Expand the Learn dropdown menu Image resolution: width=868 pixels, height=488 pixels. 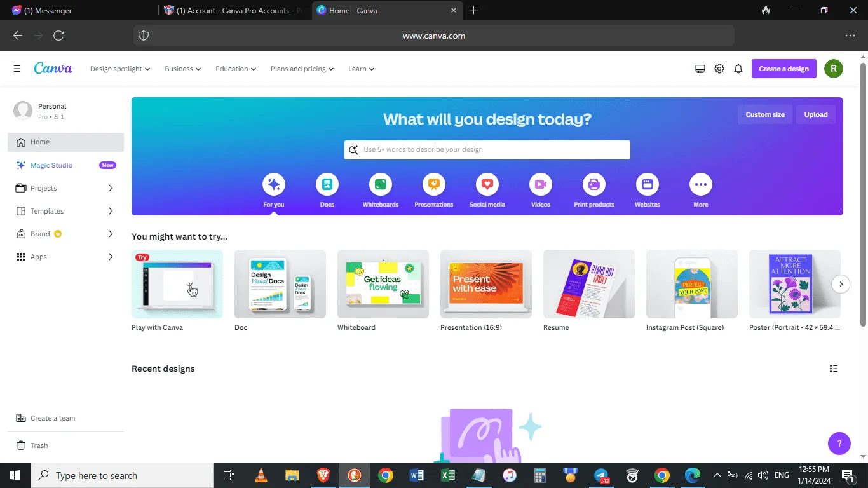[x=362, y=69]
